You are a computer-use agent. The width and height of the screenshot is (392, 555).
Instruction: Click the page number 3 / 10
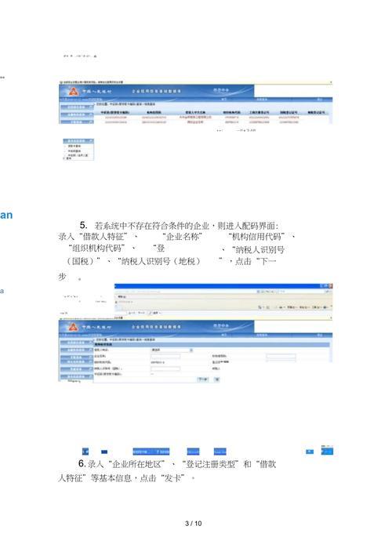pos(194,524)
